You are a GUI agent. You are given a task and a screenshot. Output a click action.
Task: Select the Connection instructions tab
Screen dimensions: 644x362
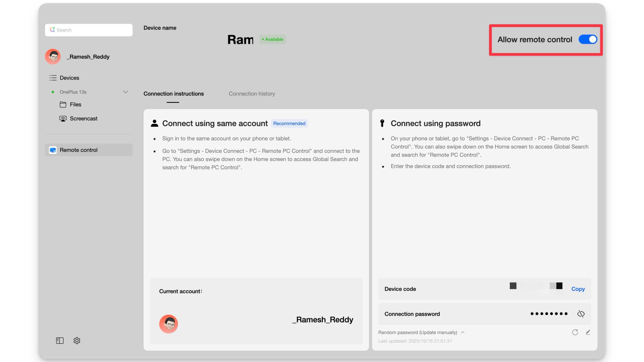point(173,94)
